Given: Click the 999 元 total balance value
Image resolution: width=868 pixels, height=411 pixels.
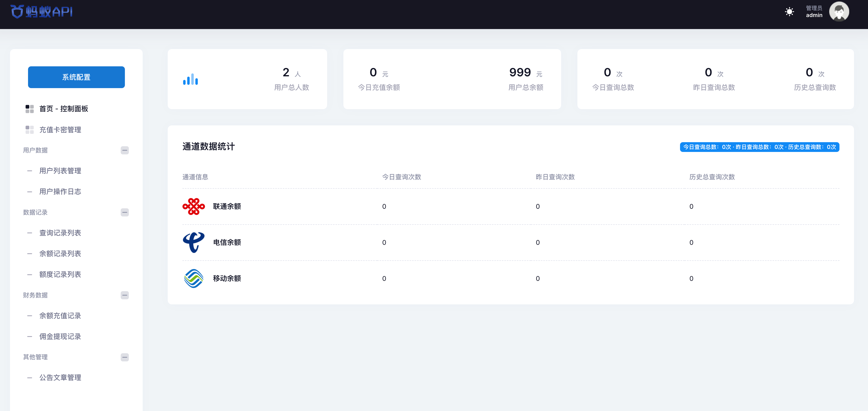Looking at the screenshot, I should coord(526,72).
